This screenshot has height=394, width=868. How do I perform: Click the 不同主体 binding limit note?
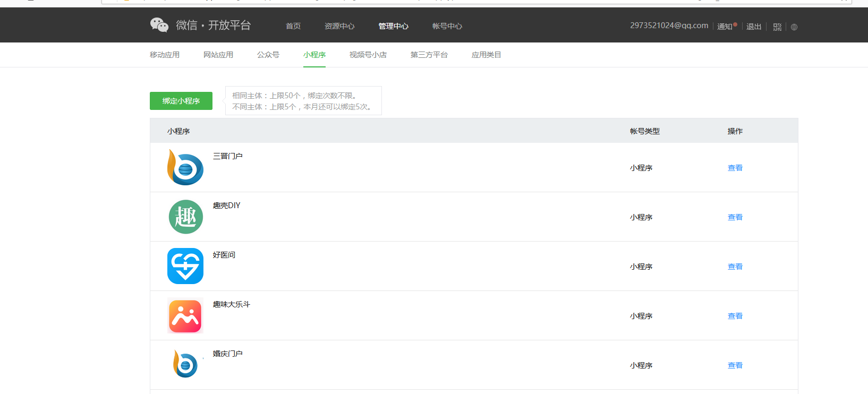pos(303,107)
